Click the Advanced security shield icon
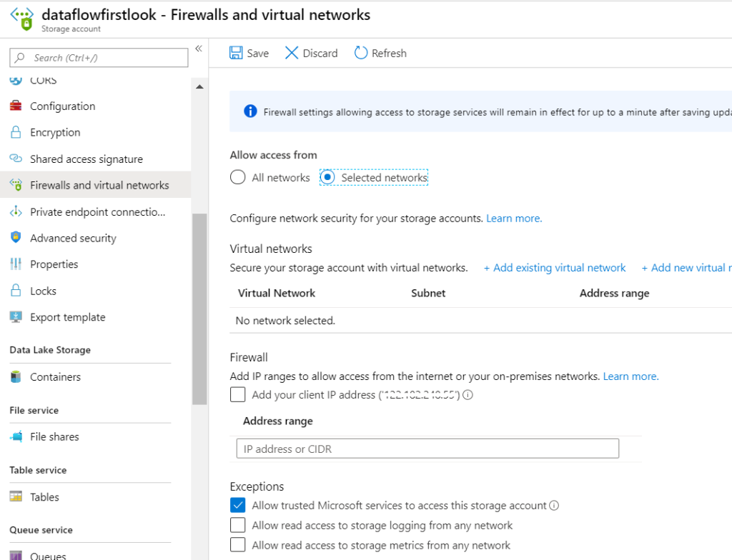The height and width of the screenshot is (560, 732). coord(16,238)
